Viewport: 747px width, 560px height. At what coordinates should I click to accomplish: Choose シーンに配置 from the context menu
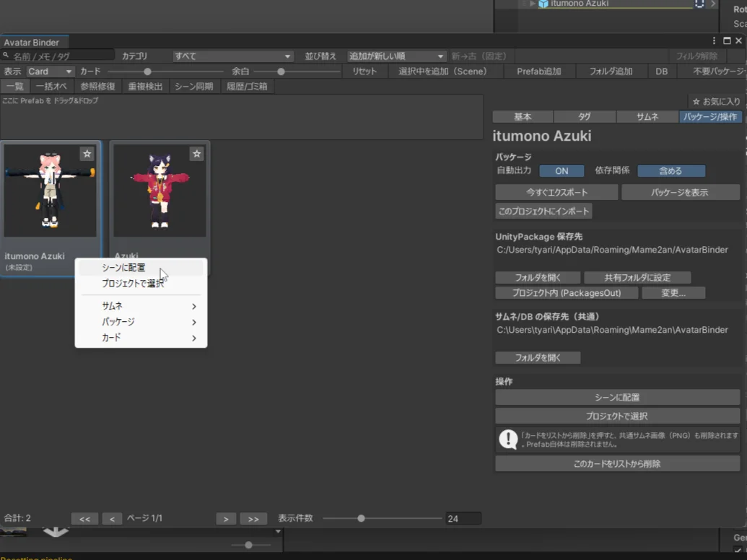pos(123,268)
